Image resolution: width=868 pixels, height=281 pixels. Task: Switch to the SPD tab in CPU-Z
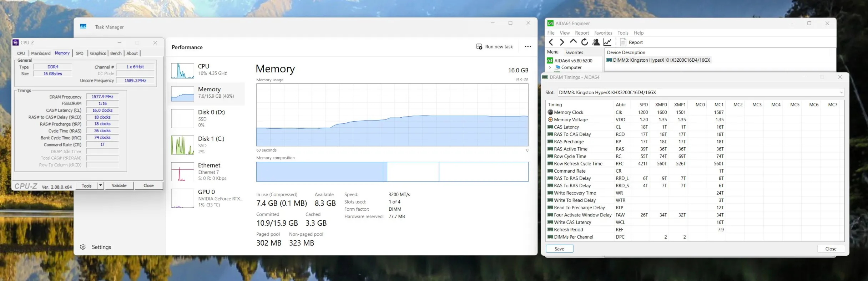[80, 53]
